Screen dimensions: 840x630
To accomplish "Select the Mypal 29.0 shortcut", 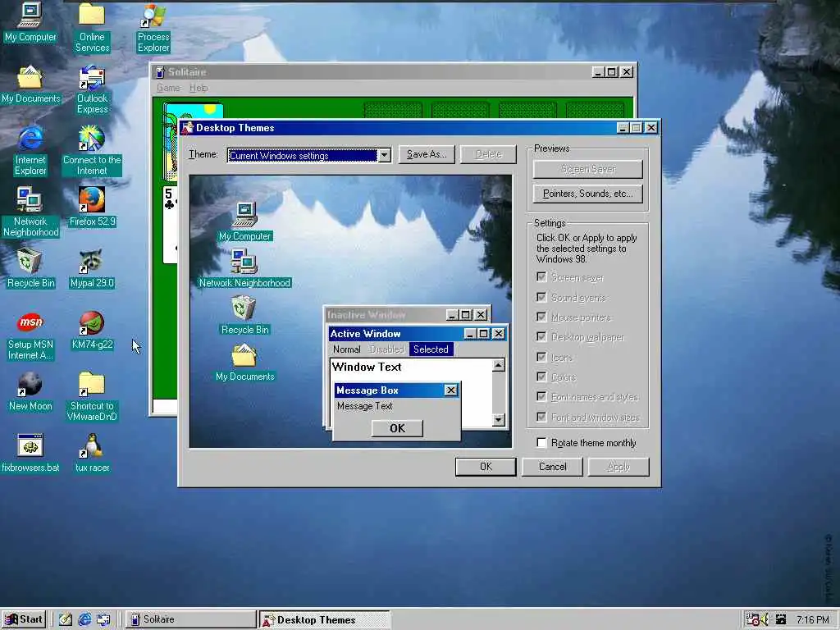I will coord(92,268).
